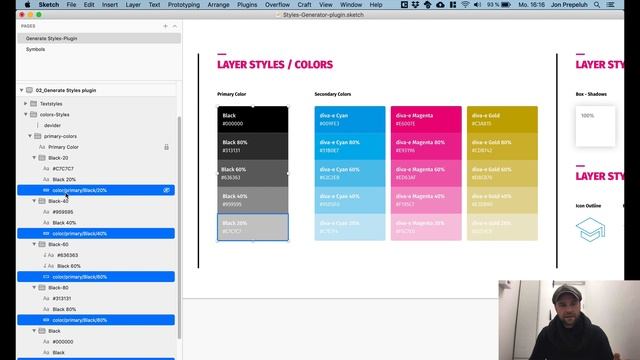Collapse the colors-Styles group
Image resolution: width=640 pixels, height=360 pixels.
tap(26, 115)
